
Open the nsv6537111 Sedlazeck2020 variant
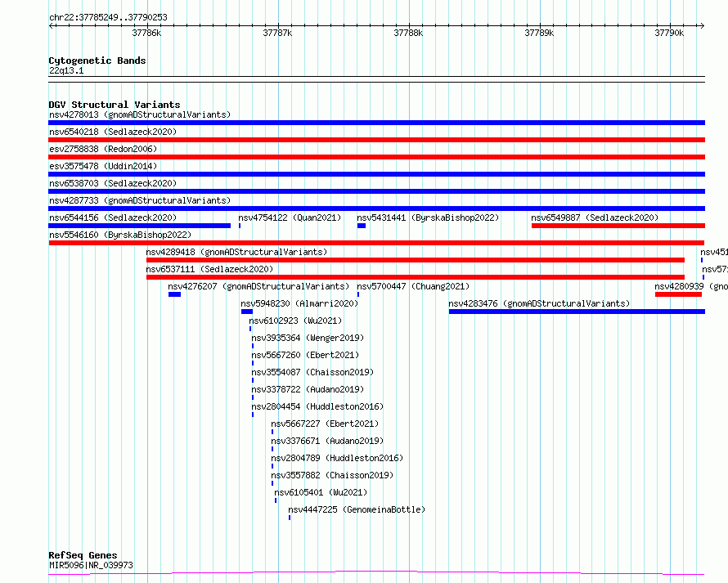209,269
